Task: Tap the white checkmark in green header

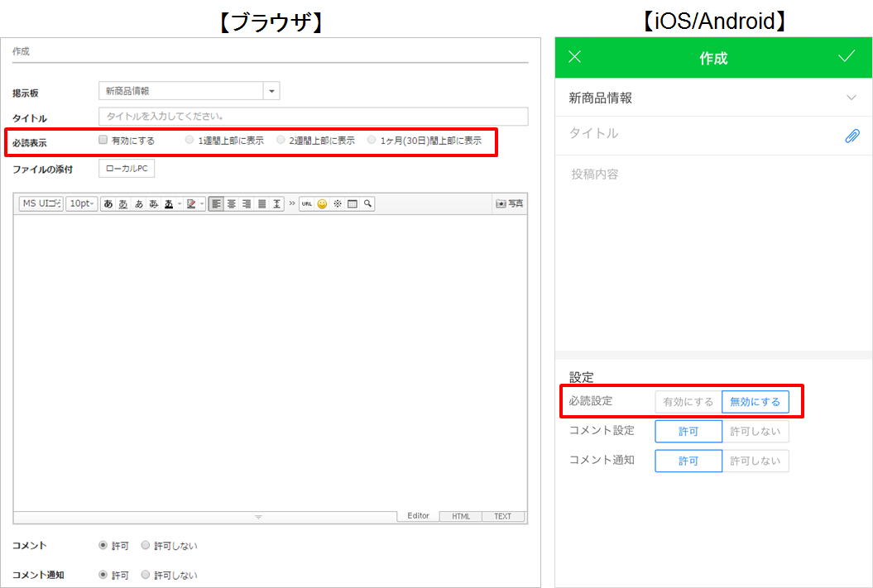Action: point(846,57)
